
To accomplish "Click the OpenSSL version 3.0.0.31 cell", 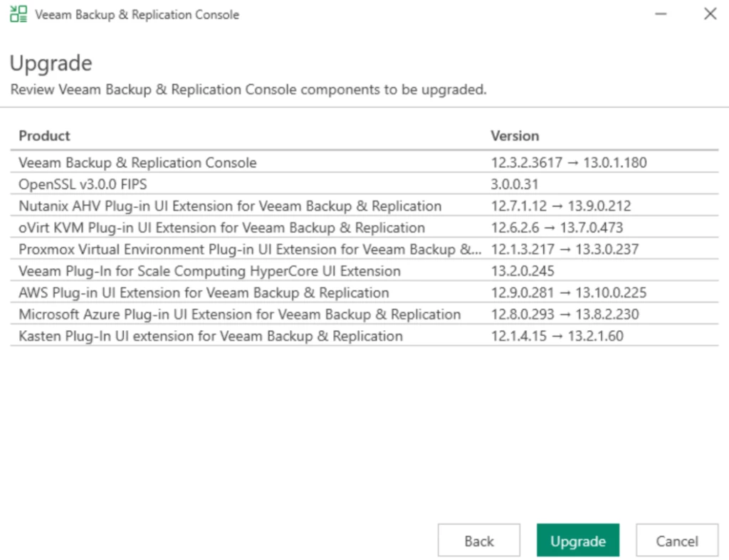I will click(515, 184).
